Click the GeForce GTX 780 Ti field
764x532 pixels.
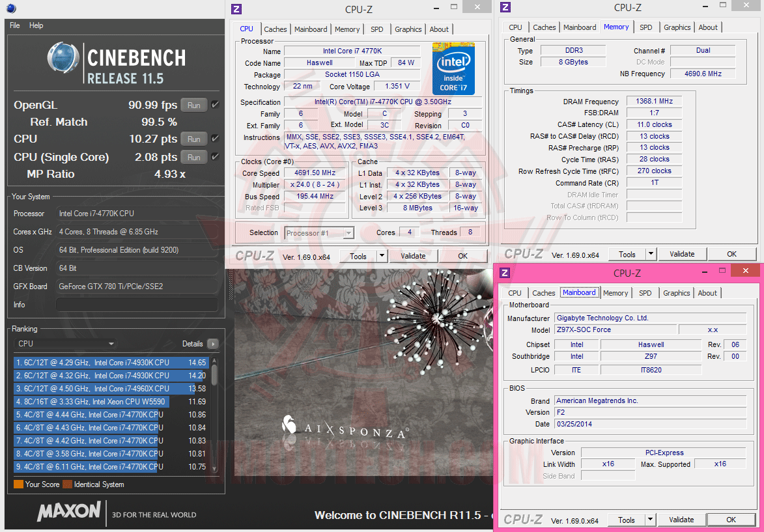coord(137,287)
